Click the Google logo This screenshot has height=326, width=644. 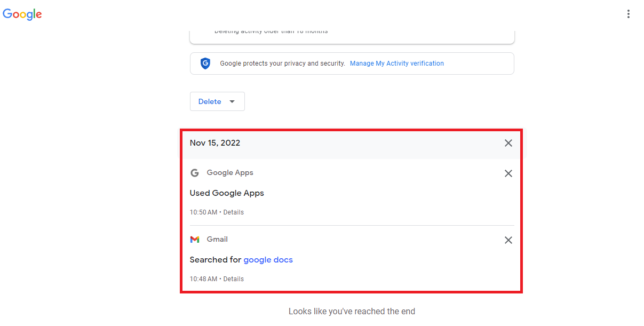tap(22, 14)
